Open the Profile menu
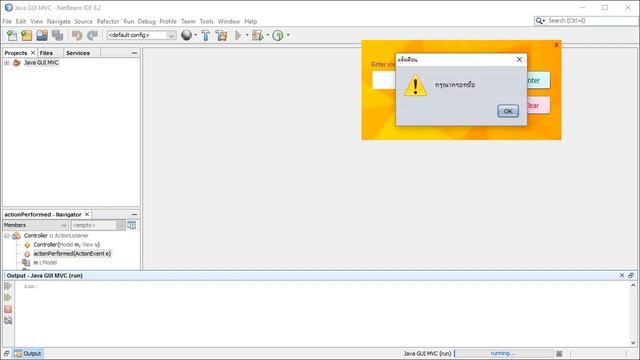The image size is (640, 360). coord(168,21)
